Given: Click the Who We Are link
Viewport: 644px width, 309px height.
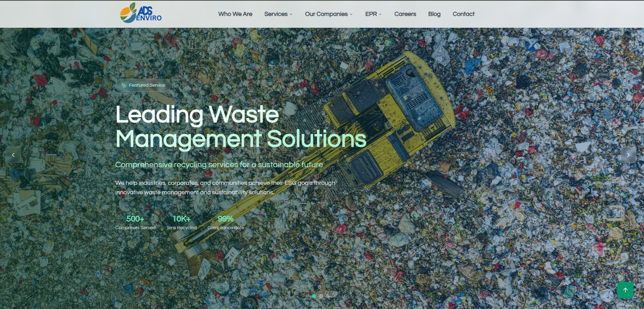Looking at the screenshot, I should pyautogui.click(x=235, y=14).
